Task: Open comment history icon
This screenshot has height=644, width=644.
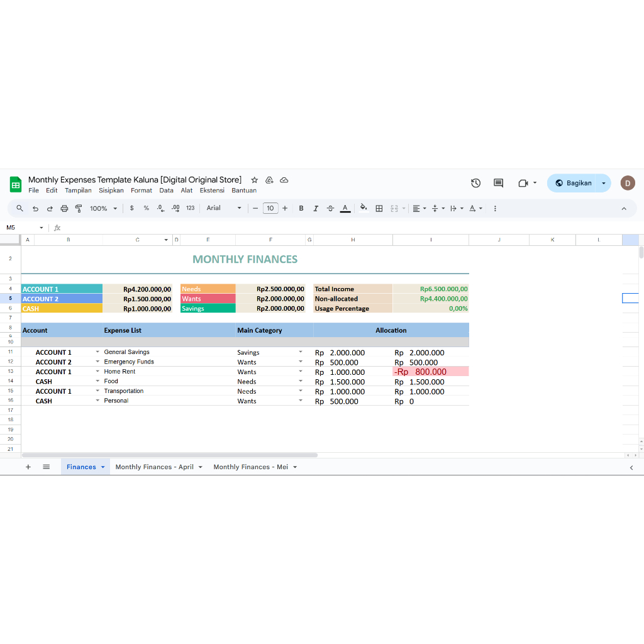Action: pyautogui.click(x=497, y=183)
